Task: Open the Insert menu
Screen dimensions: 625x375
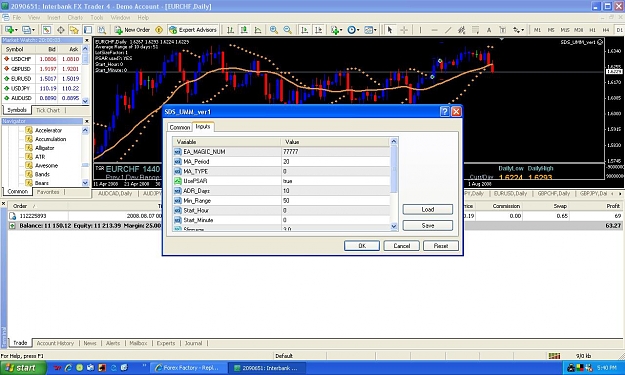Action: tap(54, 18)
